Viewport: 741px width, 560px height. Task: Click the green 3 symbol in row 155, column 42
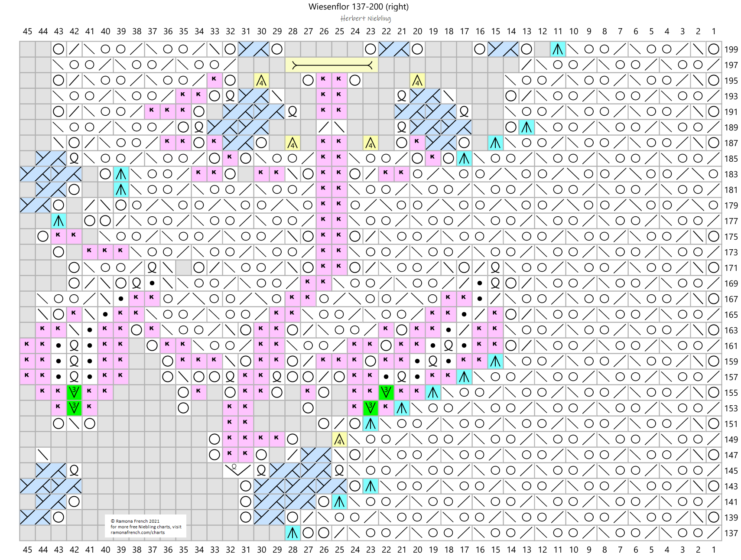coord(74,393)
